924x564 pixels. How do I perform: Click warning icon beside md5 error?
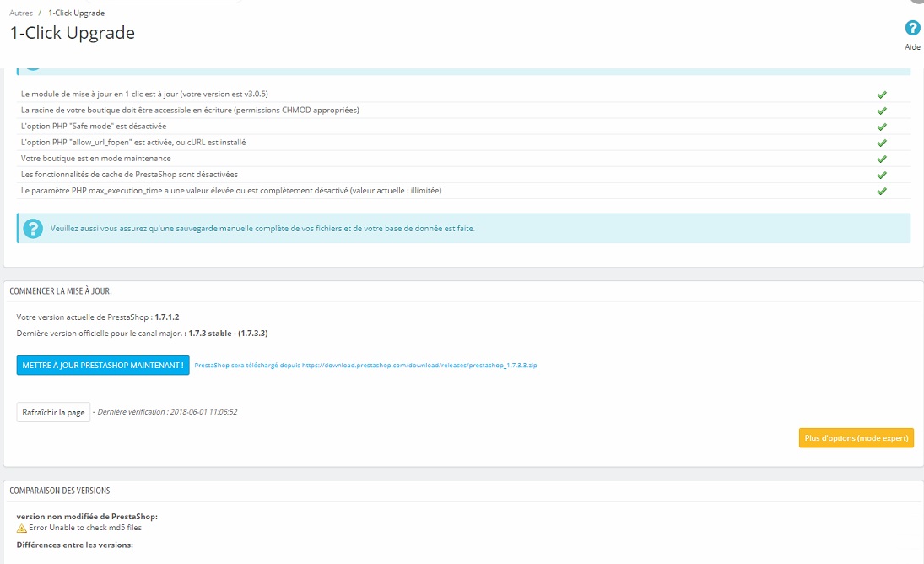pyautogui.click(x=22, y=528)
